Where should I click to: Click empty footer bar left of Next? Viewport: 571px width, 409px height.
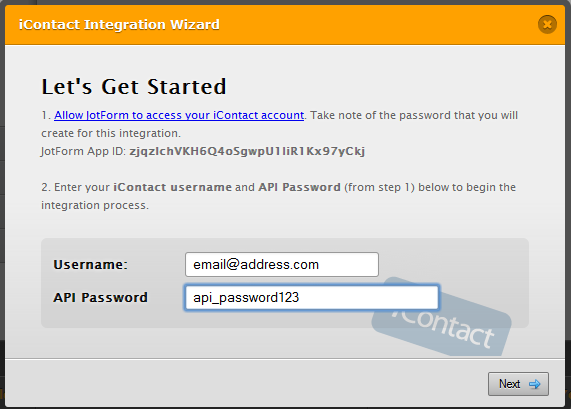click(x=244, y=384)
